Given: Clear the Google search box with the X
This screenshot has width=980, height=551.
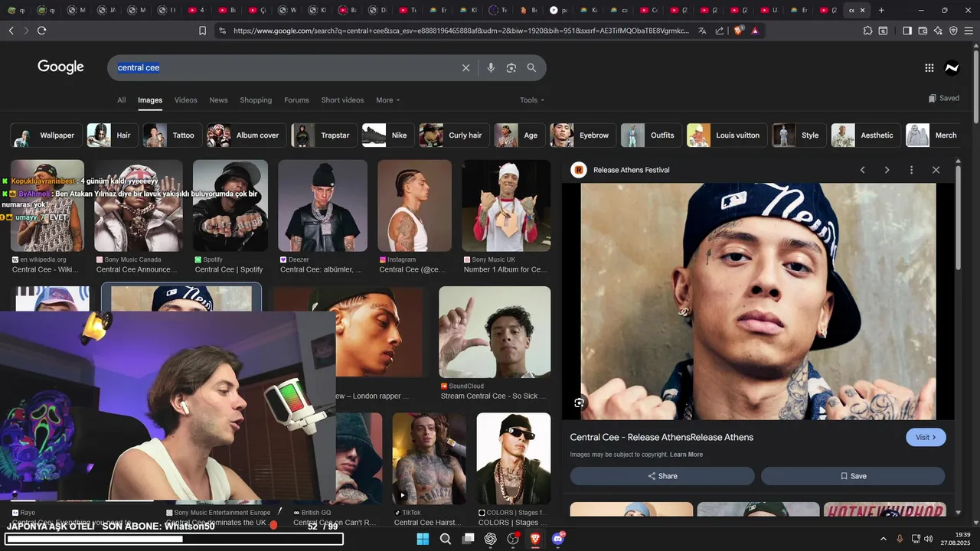Looking at the screenshot, I should 465,67.
